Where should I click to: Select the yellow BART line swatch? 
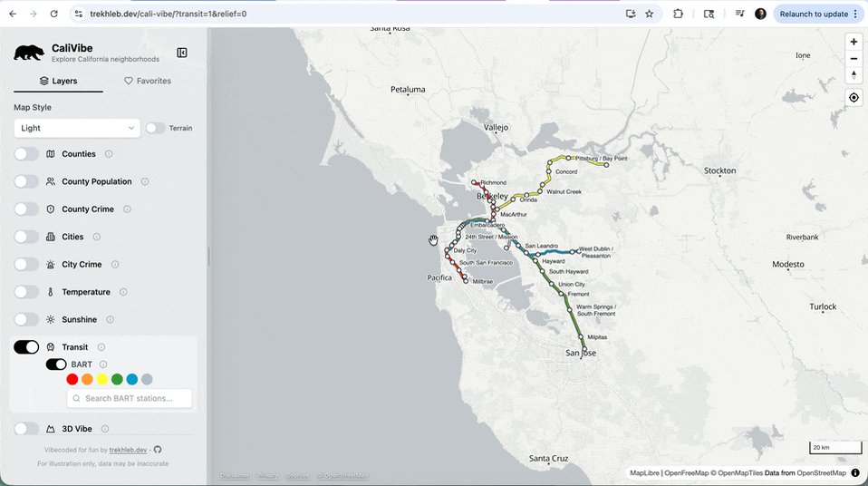pos(101,380)
